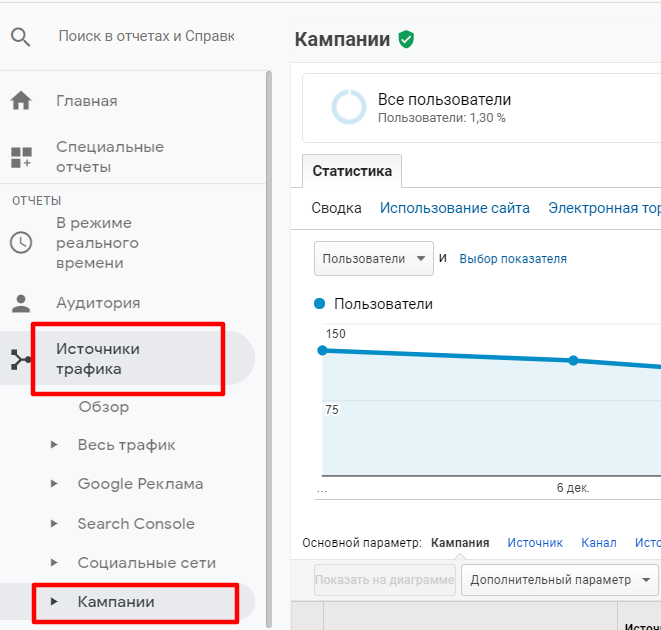Expand the Search Console section
Viewport: 661px width, 630px height.
pos(55,524)
